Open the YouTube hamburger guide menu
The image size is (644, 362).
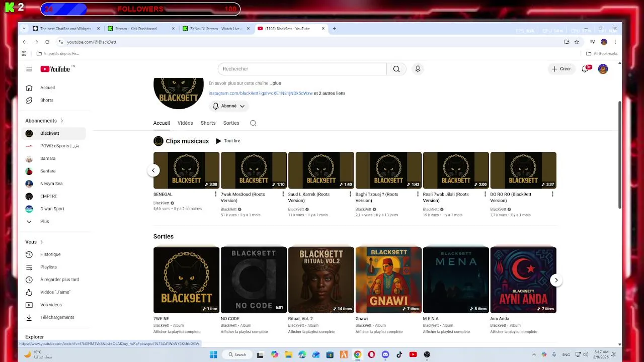point(29,69)
